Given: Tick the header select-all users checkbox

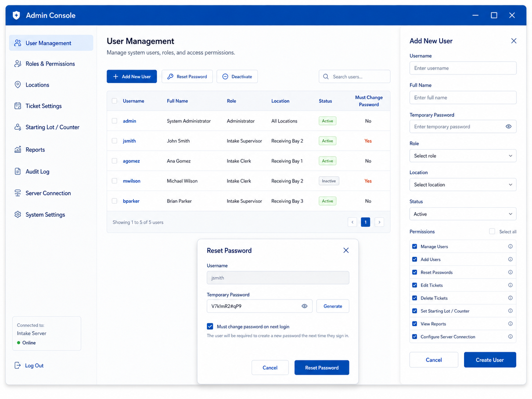Looking at the screenshot, I should tap(115, 101).
